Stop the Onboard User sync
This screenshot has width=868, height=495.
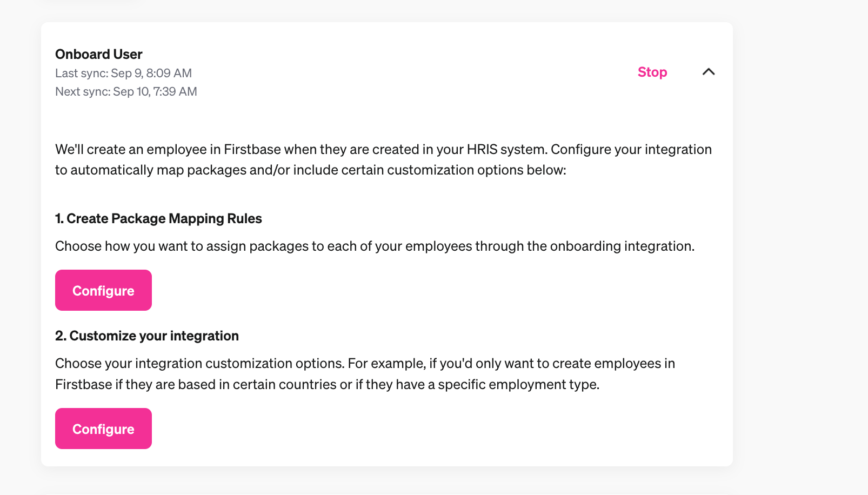click(652, 72)
